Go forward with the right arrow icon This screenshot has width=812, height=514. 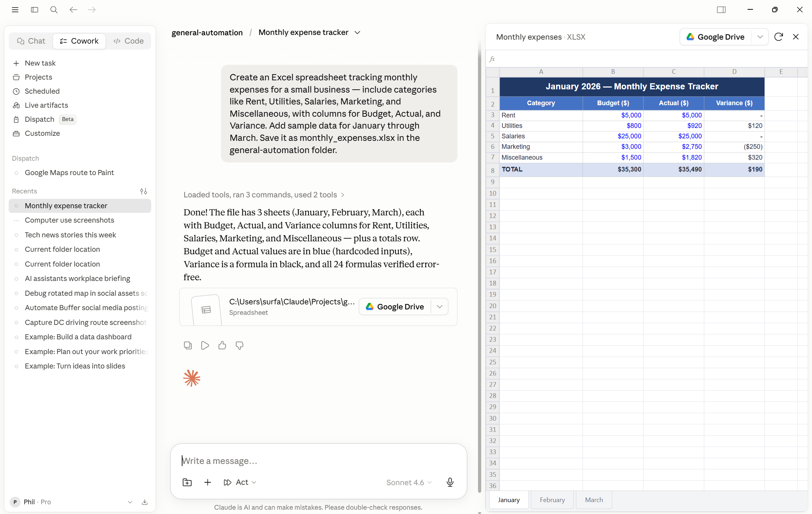click(92, 10)
